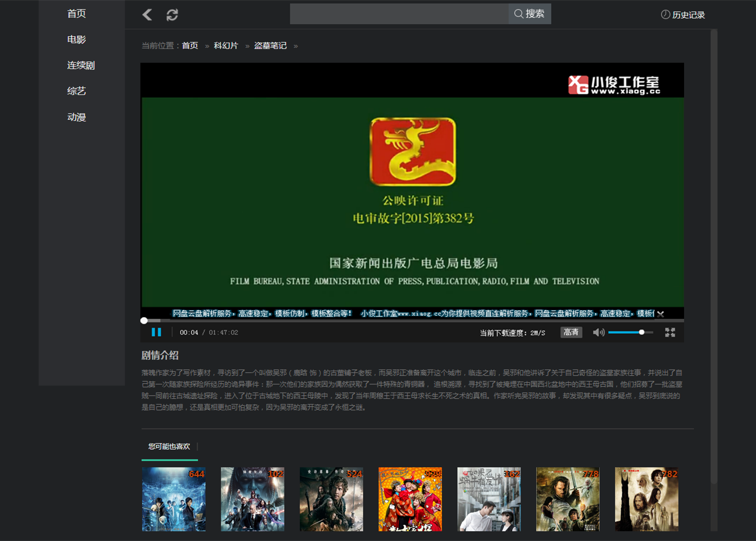756x541 pixels.
Task: Mute the video speaker icon
Action: tap(598, 332)
